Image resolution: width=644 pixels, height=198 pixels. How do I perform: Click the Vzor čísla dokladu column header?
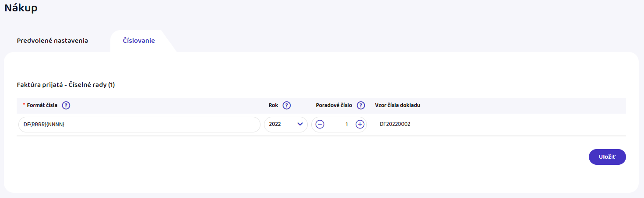398,105
